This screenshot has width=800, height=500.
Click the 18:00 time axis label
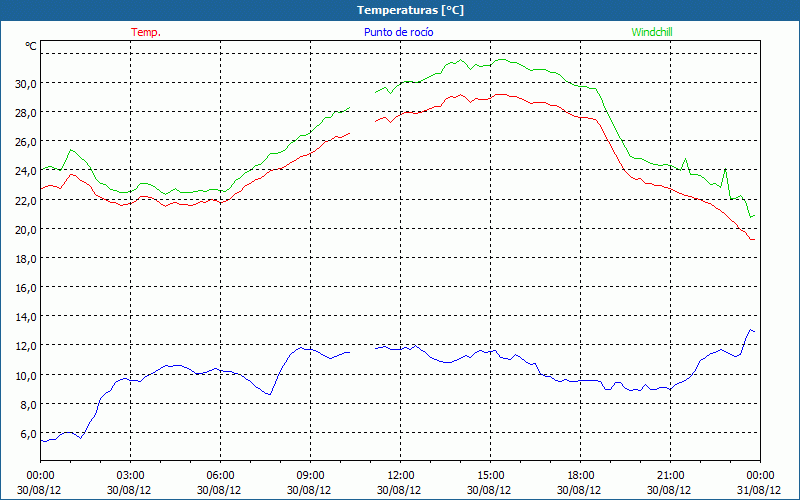[x=580, y=476]
